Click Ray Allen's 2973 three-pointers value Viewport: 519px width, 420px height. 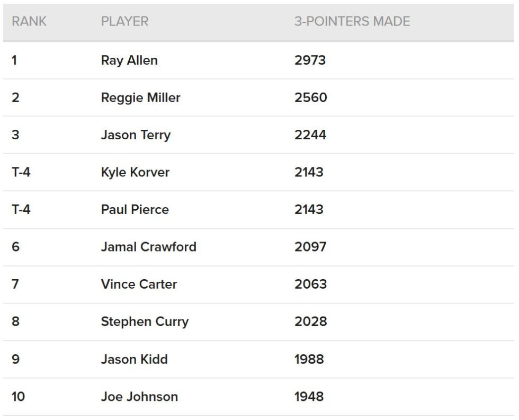(x=310, y=60)
